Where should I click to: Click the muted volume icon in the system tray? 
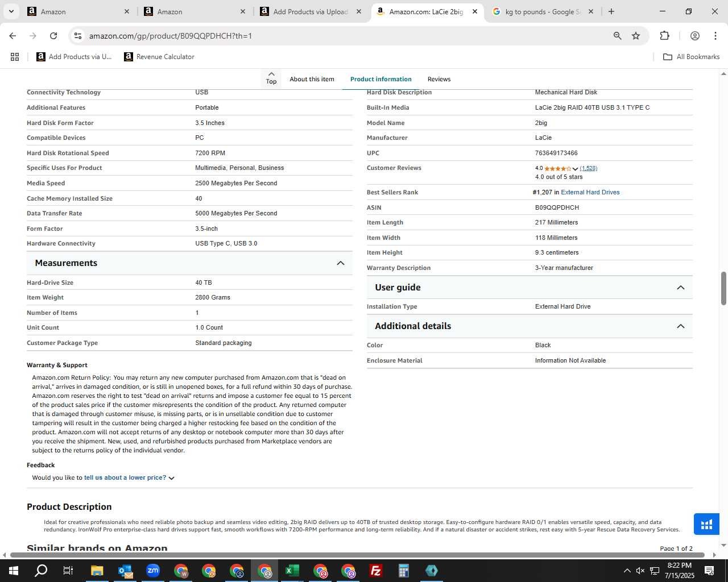pyautogui.click(x=640, y=571)
